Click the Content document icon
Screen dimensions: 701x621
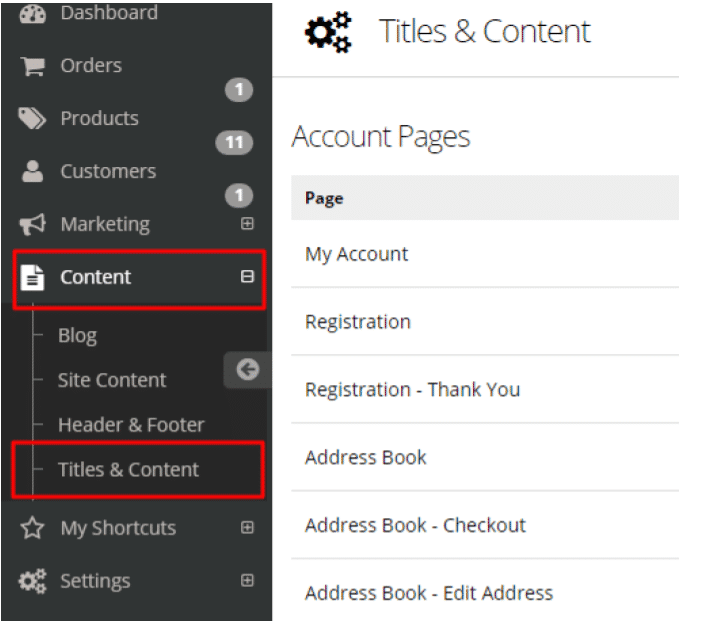32,277
